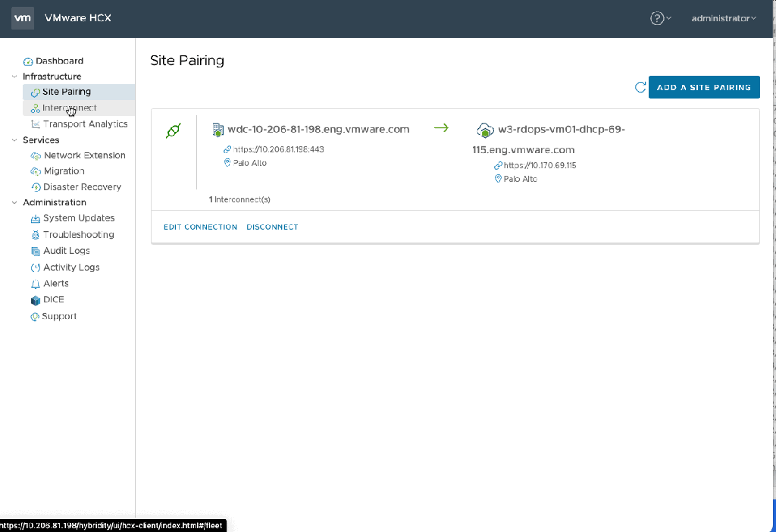Click the System Updates icon
Viewport: 776px width, 532px height.
36,219
